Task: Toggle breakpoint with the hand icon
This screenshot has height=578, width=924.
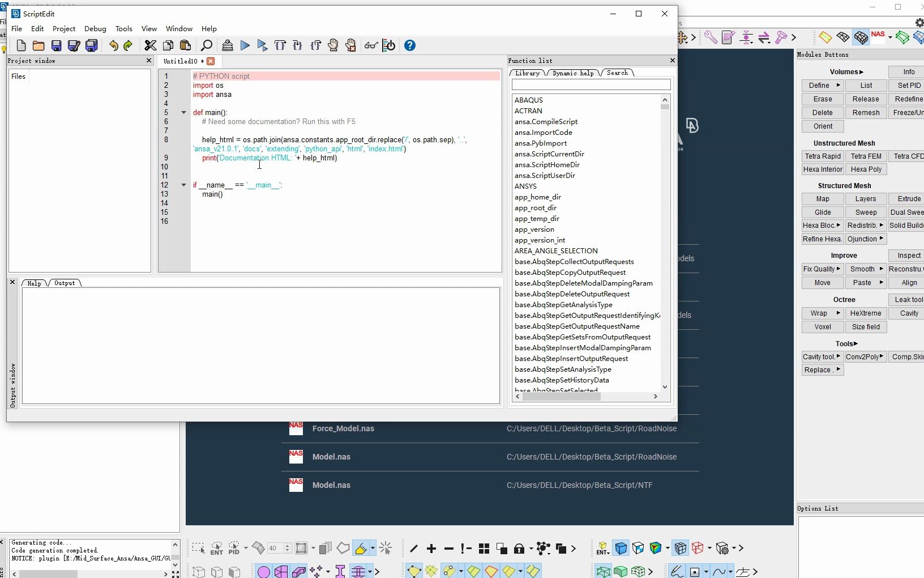Action: point(333,45)
